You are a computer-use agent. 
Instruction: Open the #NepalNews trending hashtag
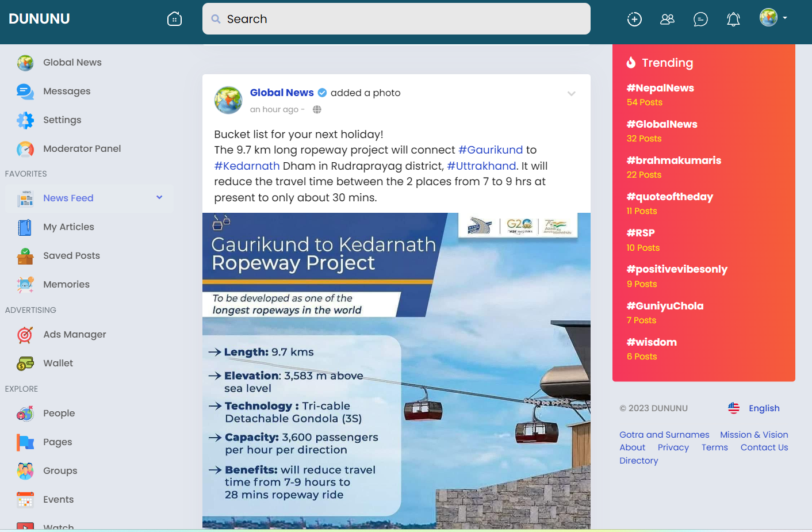(660, 88)
